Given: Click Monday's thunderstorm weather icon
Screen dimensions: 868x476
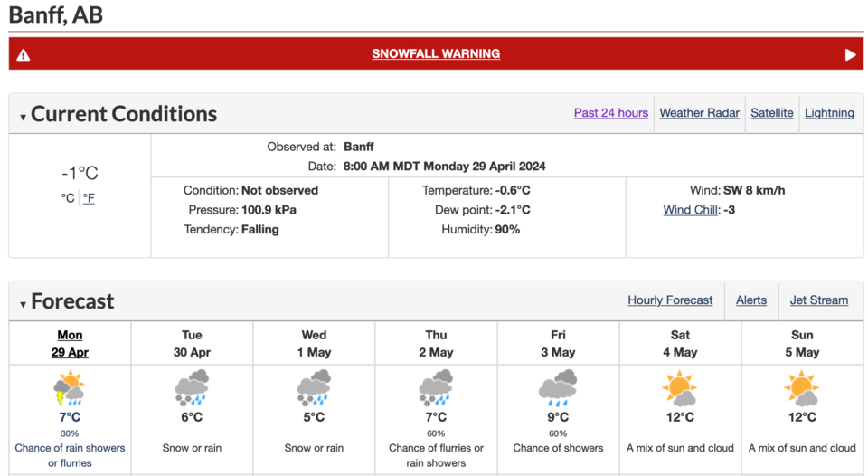Looking at the screenshot, I should 70,389.
